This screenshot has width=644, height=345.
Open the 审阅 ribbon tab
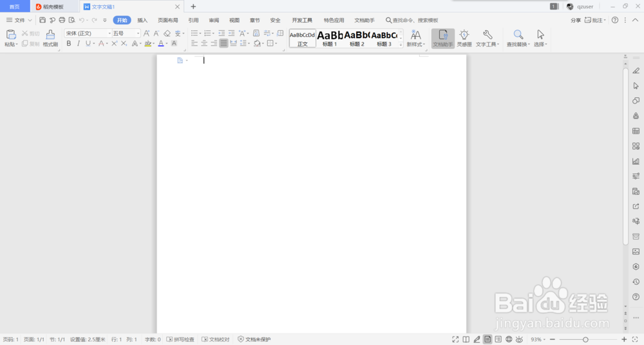point(214,20)
